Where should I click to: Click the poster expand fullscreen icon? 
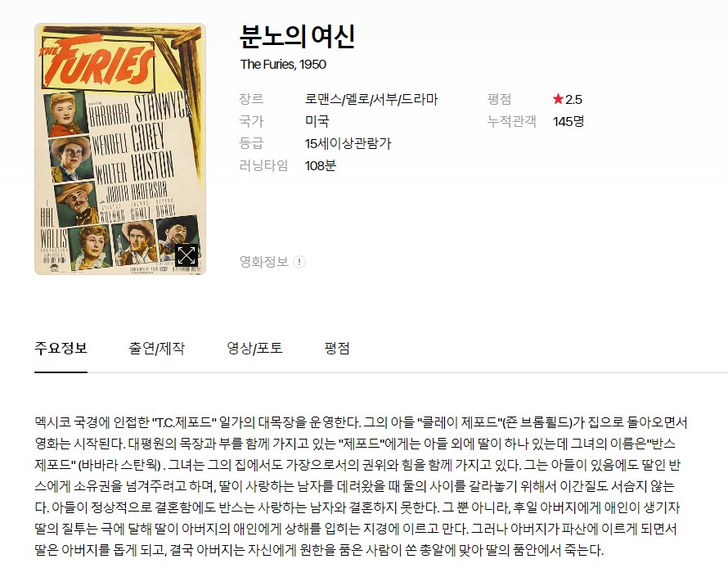click(x=186, y=255)
